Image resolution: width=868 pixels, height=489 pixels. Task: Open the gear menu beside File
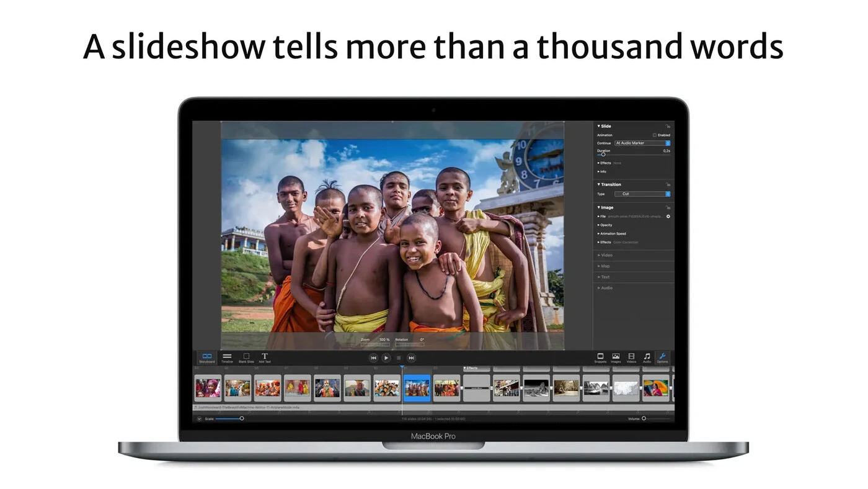click(x=668, y=217)
